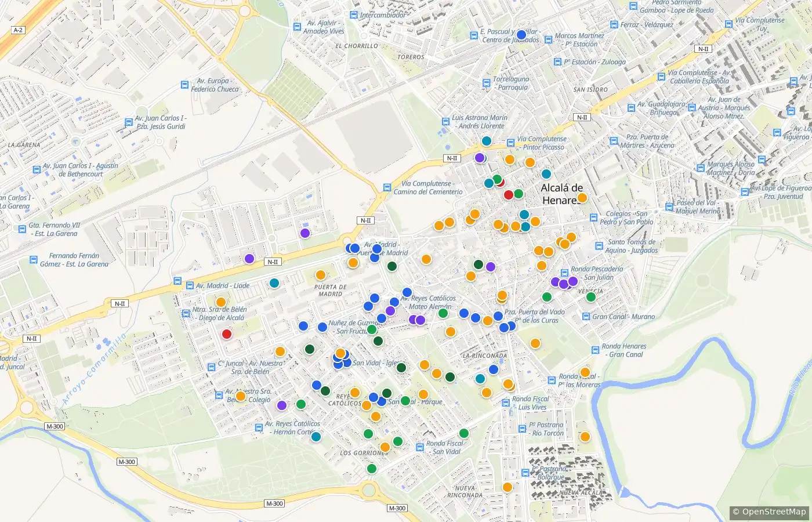Select the PUERTA DE MADRID neighborhood label
The width and height of the screenshot is (812, 522).
pyautogui.click(x=331, y=291)
